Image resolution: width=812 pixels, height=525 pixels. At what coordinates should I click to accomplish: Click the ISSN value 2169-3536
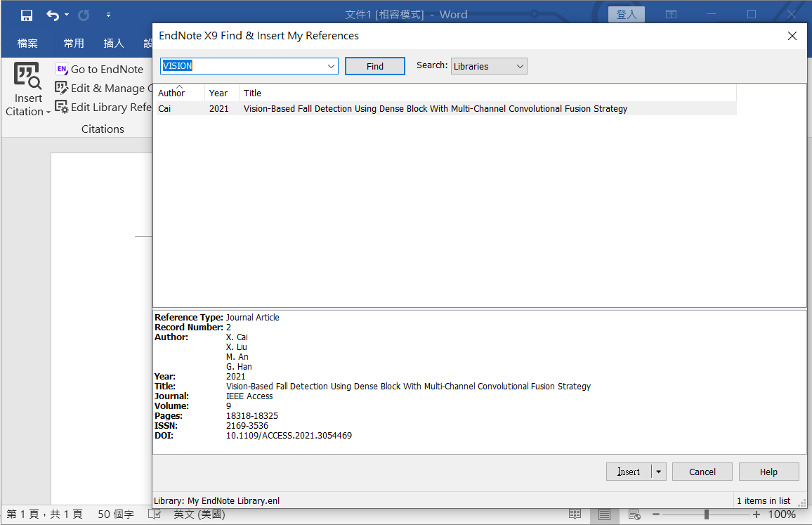point(247,426)
